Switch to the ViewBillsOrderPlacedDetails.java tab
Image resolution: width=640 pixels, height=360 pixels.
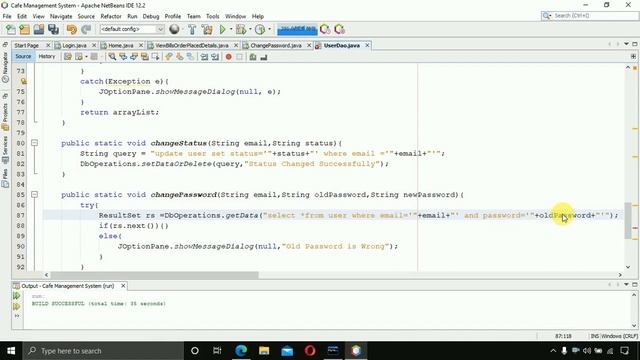pyautogui.click(x=191, y=45)
